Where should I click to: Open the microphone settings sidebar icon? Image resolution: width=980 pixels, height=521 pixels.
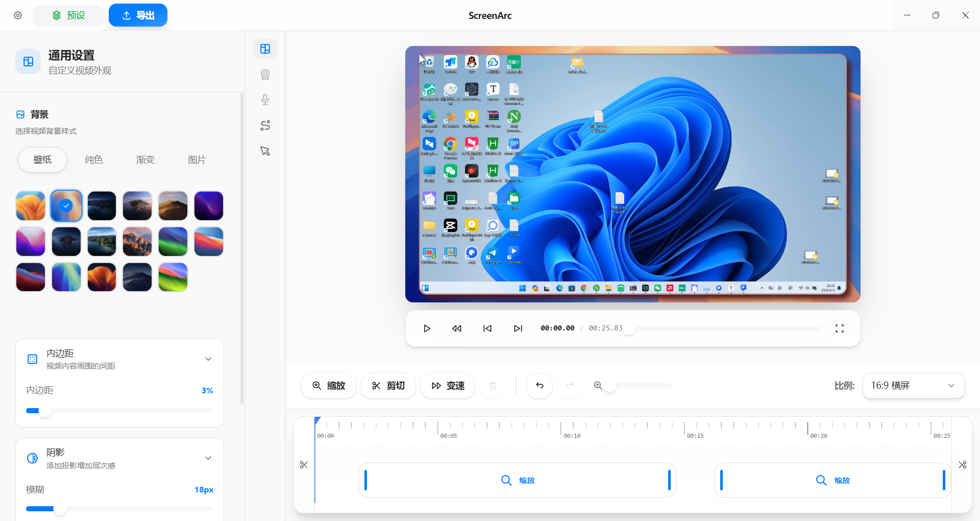[265, 100]
